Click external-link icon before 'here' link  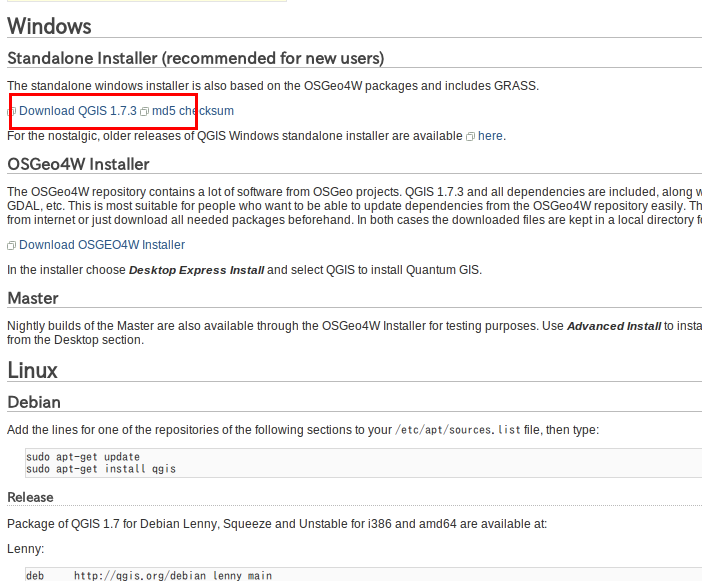pos(470,137)
